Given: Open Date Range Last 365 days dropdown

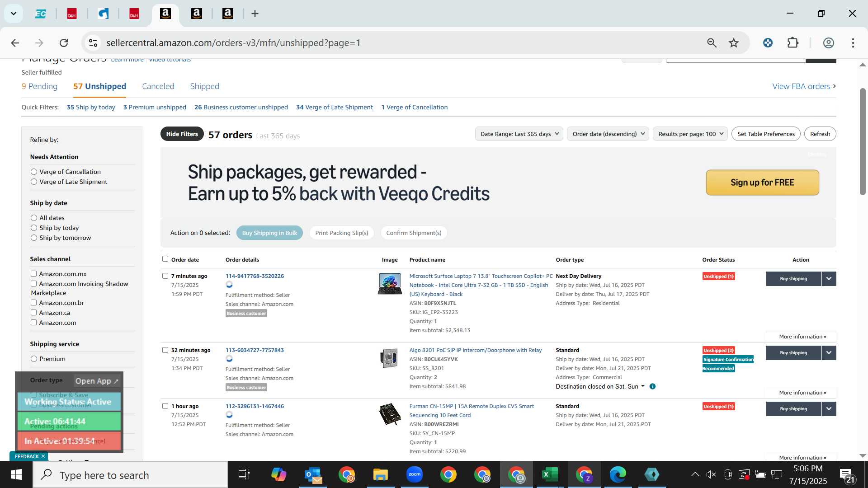Looking at the screenshot, I should (x=519, y=134).
